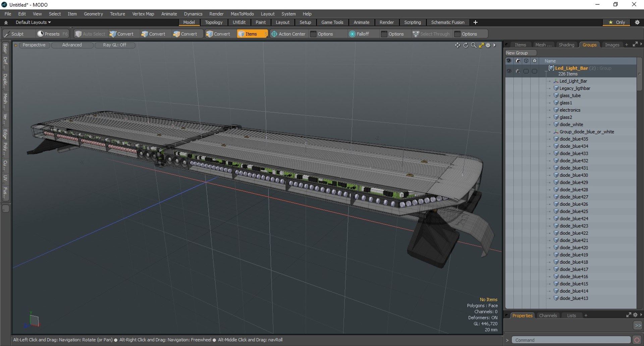644x346 pixels.
Task: Click the double-arrow expand button above Command
Action: coord(638,325)
